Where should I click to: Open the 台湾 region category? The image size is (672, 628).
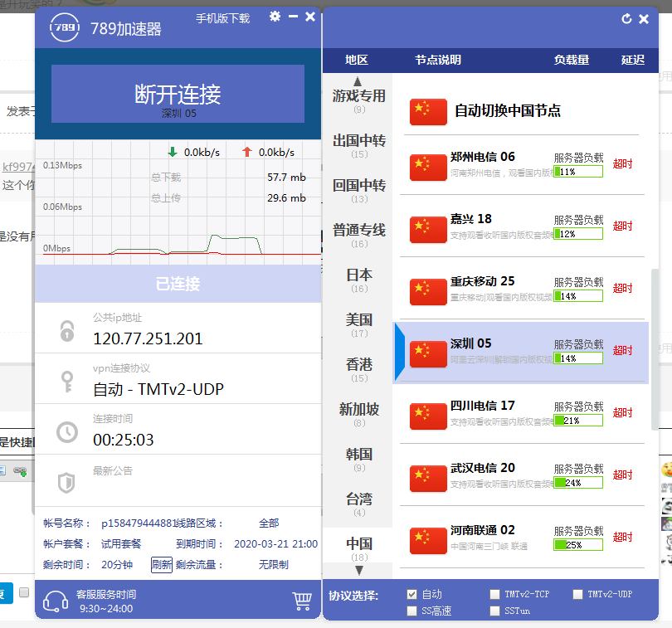(x=359, y=504)
